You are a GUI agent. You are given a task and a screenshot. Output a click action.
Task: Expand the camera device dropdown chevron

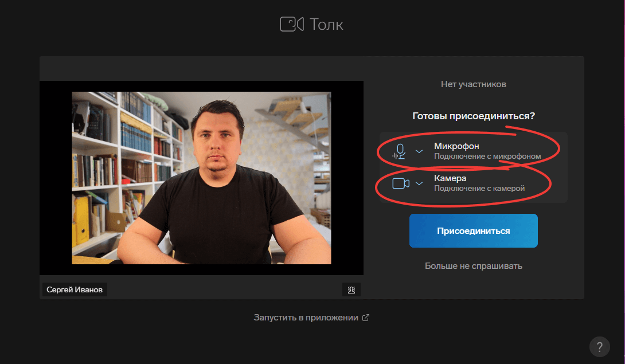click(419, 183)
